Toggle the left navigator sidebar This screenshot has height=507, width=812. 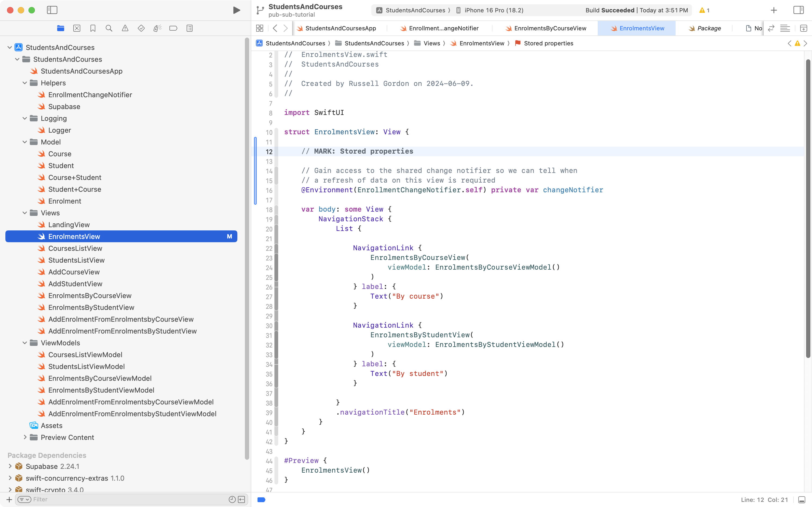(52, 10)
